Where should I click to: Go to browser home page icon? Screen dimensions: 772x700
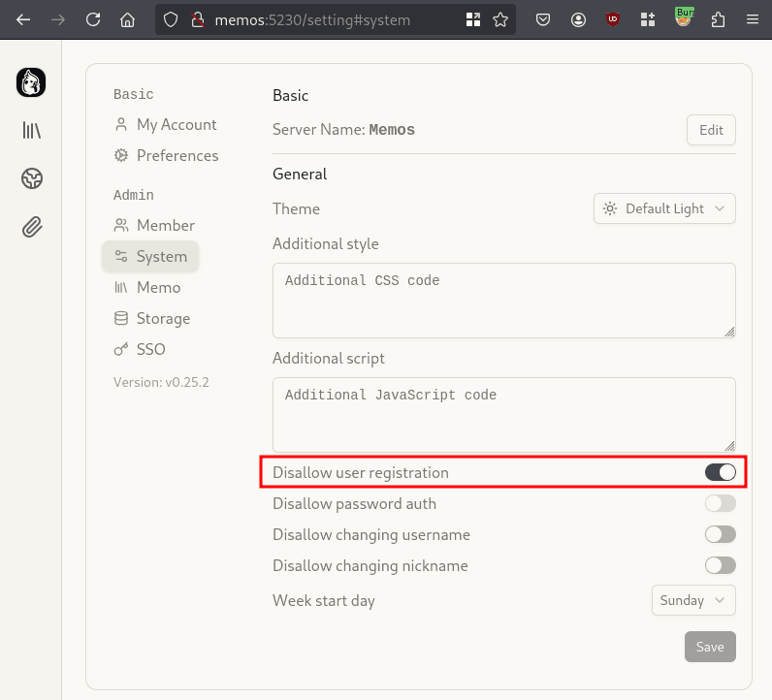127,19
